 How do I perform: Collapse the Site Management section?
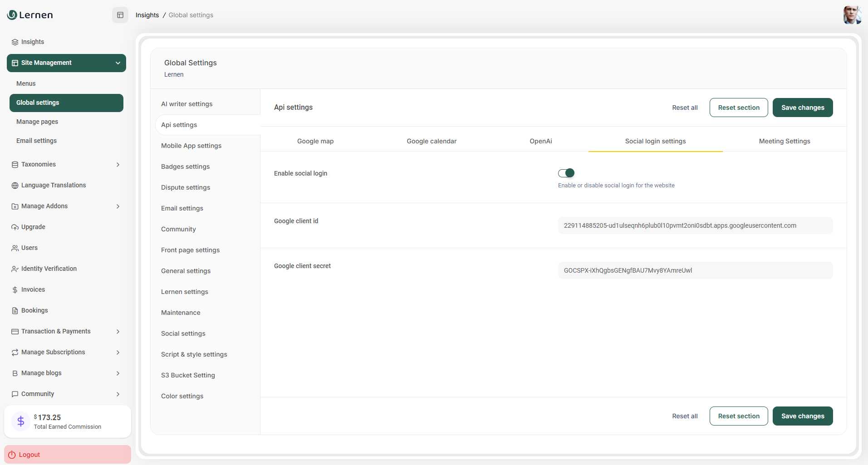tap(118, 63)
